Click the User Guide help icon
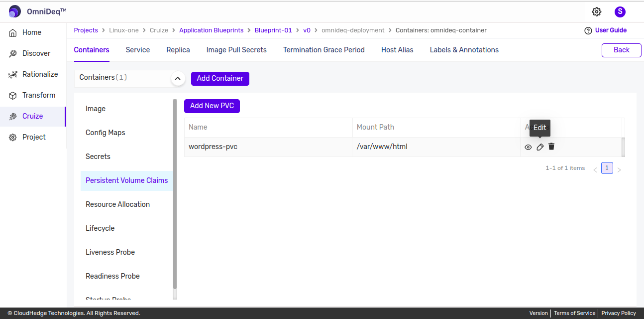Viewport: 644px width, 319px height. click(588, 30)
